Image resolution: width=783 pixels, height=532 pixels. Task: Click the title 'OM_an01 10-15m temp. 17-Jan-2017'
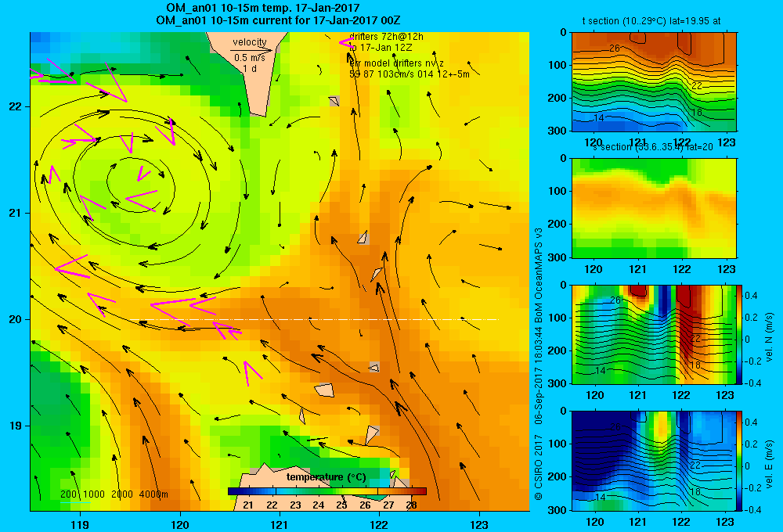(x=262, y=8)
